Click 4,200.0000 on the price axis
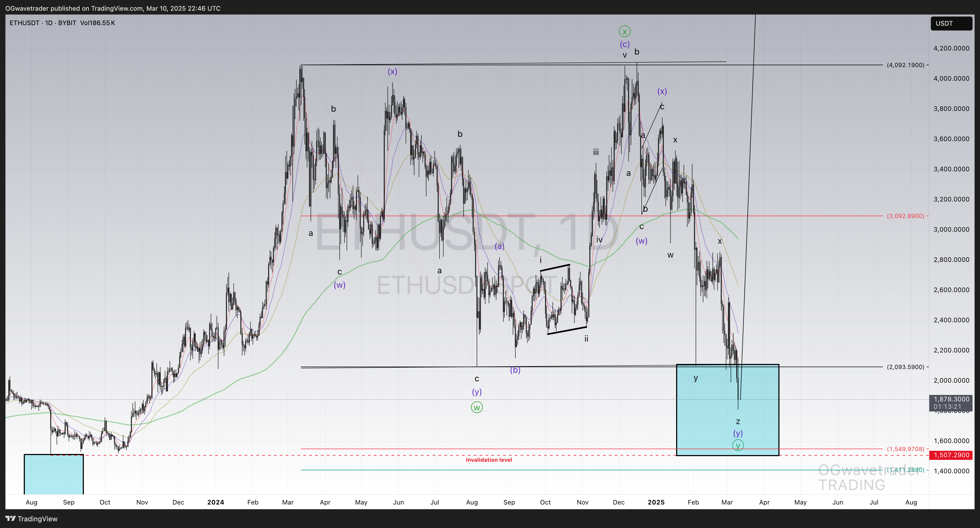Screen dimensions: 980x528 pyautogui.click(x=951, y=48)
